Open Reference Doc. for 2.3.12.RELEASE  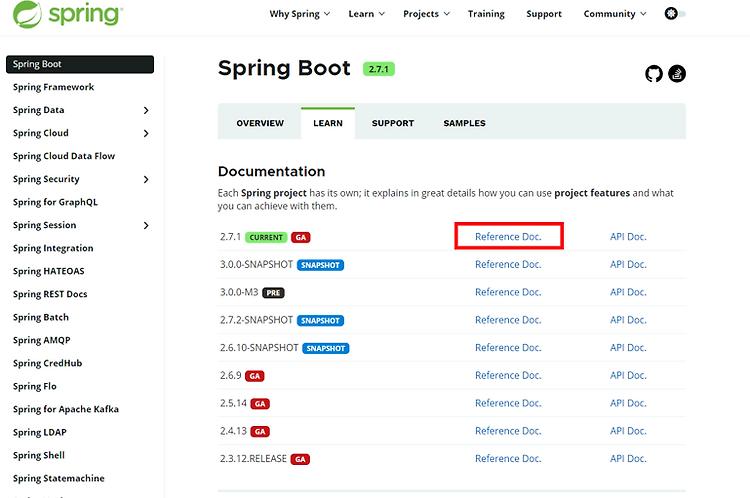click(508, 459)
